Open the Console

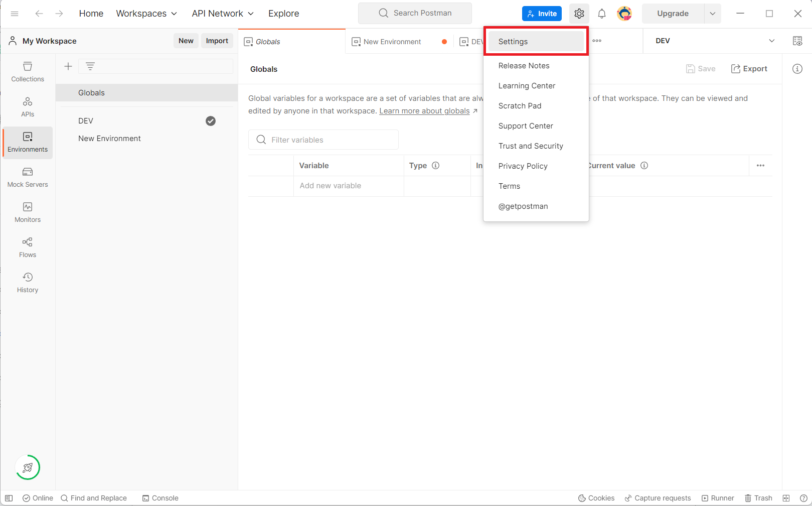tap(160, 498)
